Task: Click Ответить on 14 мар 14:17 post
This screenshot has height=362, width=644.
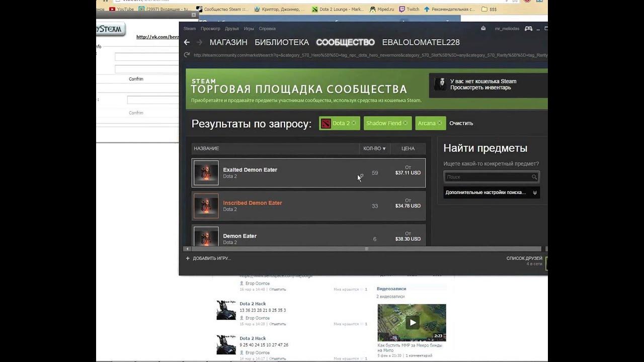Action: 278,359
